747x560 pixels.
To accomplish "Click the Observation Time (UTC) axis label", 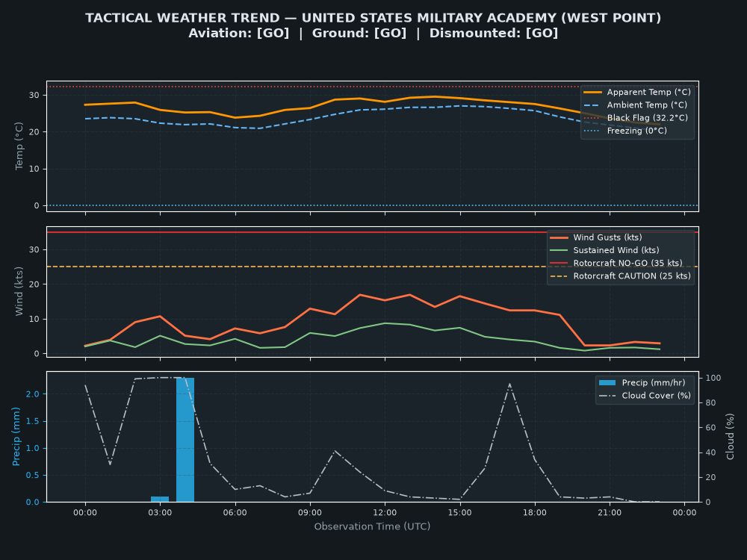I will point(372,526).
